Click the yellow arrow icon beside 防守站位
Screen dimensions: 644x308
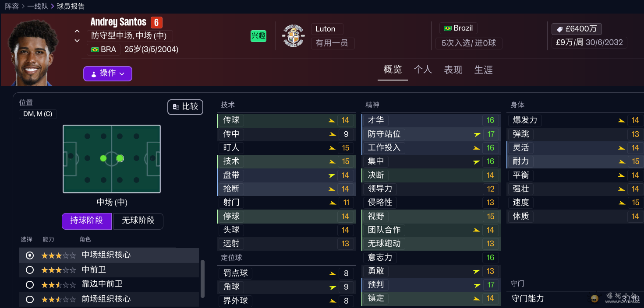pos(477,134)
